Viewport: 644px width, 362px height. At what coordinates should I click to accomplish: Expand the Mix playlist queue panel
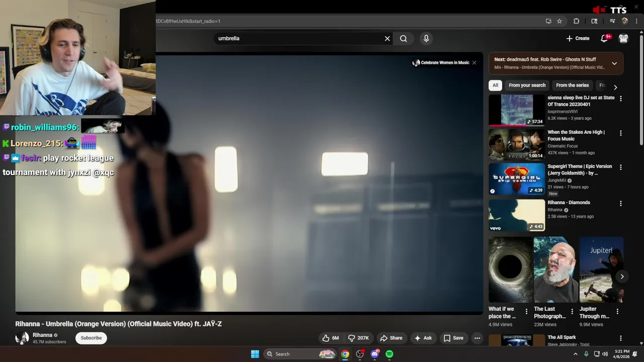(614, 63)
